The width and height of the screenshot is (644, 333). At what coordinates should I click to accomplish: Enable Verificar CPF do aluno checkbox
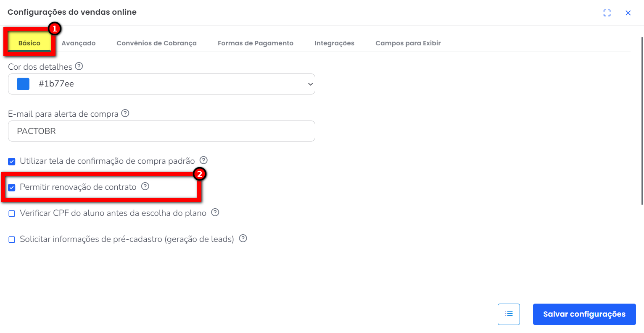[12, 214]
